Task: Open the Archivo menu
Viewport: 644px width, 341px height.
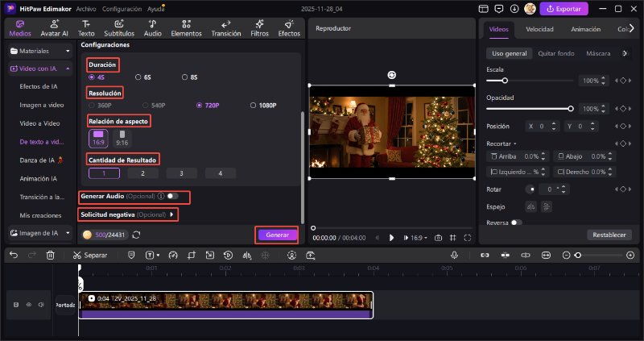Action: [86, 9]
